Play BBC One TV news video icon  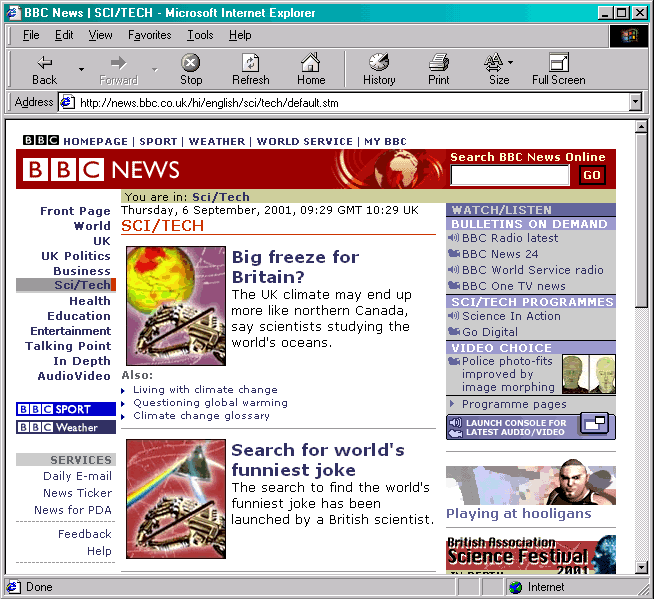(453, 285)
